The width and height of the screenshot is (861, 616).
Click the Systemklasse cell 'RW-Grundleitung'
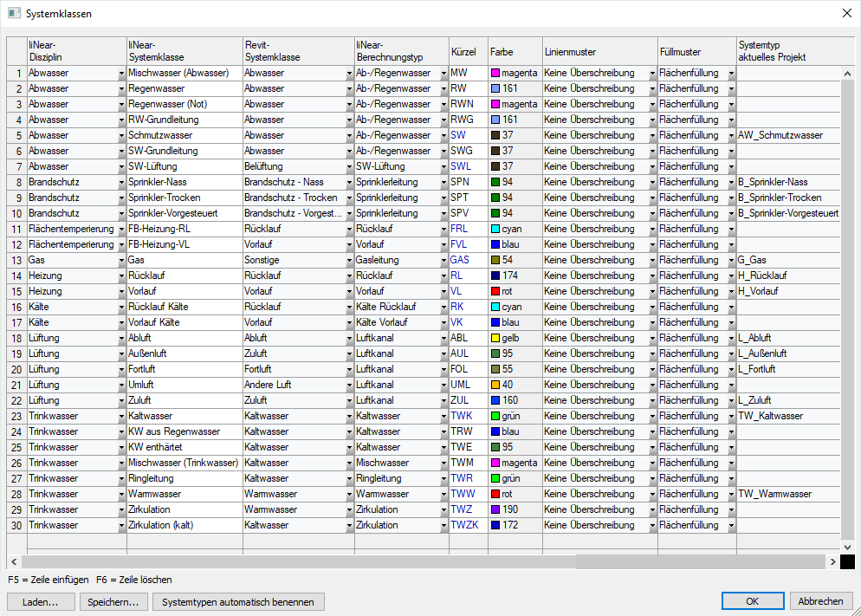click(184, 120)
